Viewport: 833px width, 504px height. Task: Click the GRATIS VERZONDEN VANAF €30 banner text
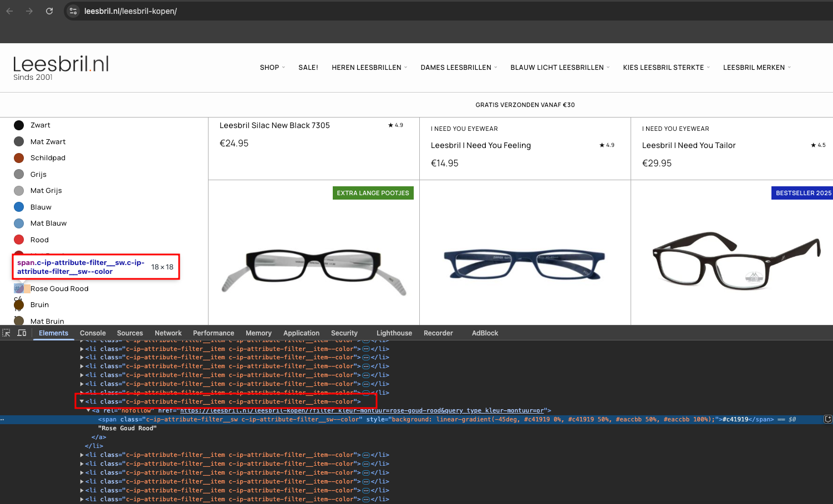tap(525, 105)
